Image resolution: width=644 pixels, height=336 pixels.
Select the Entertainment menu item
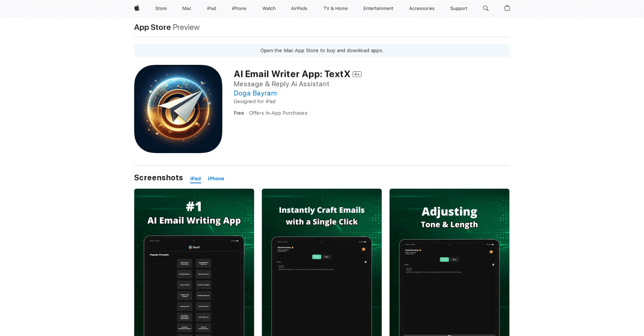click(378, 8)
